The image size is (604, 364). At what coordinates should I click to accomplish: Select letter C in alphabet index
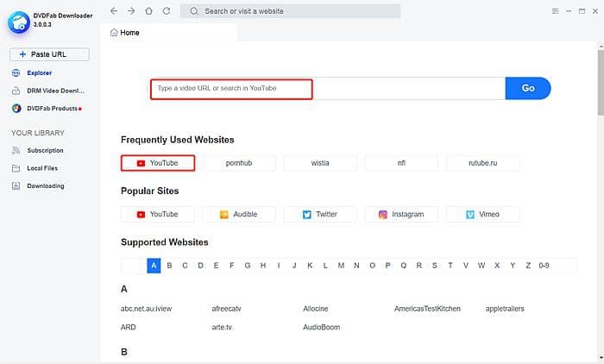coord(185,266)
